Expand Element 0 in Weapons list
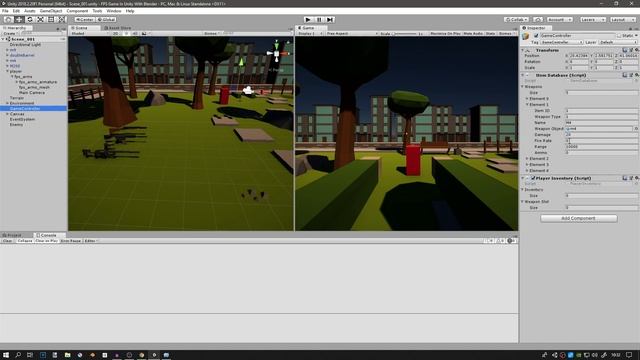Viewport: 640px width, 360px height. pos(527,98)
